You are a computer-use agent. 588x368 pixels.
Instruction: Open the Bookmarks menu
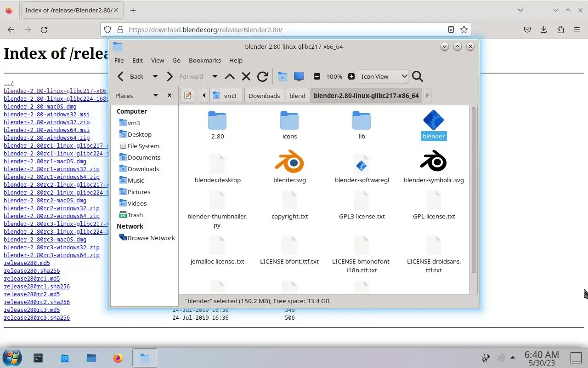pos(205,60)
